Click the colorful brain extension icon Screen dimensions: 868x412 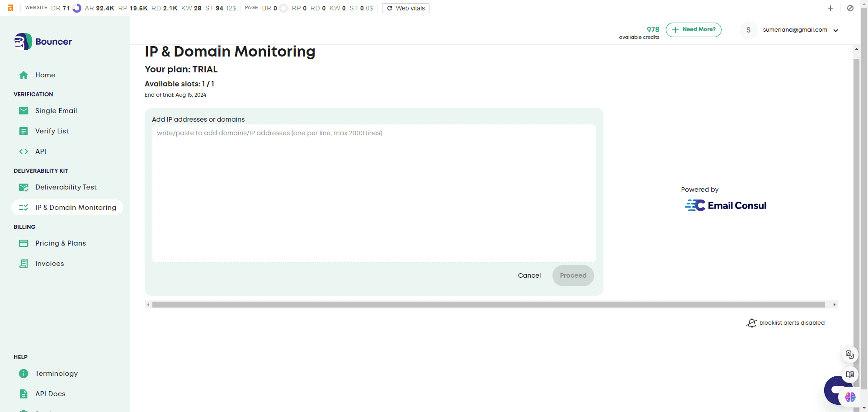850,397
